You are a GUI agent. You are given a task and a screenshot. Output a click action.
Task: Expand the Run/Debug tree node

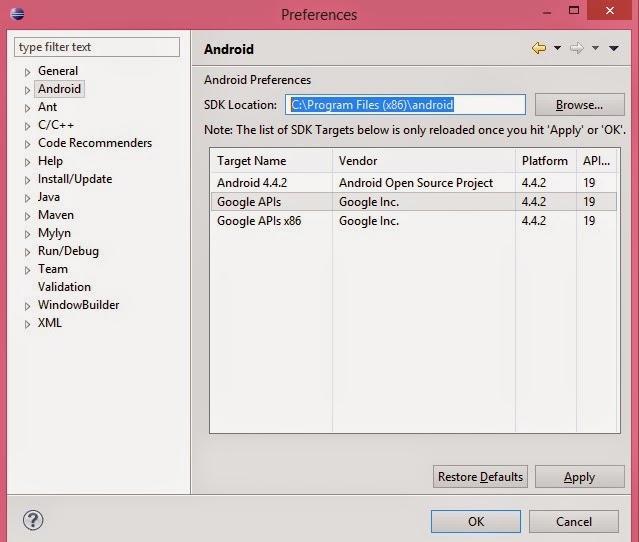click(x=27, y=252)
